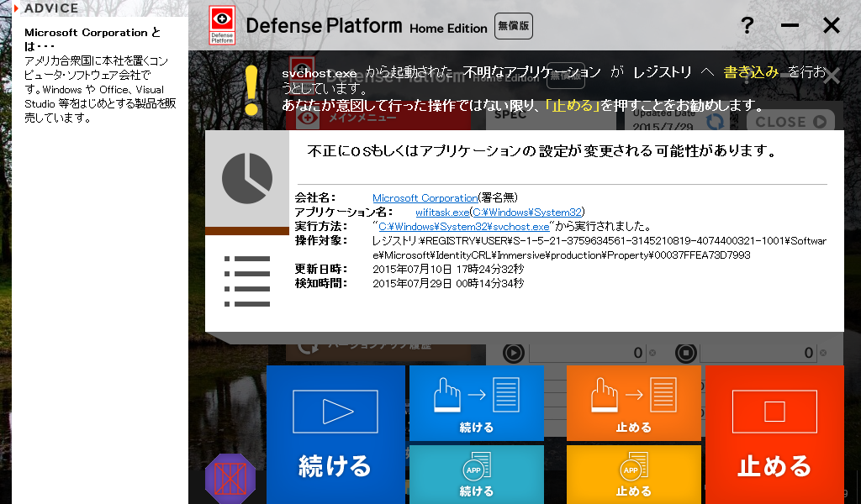Click the メインメニュー main menu button

pos(378,118)
